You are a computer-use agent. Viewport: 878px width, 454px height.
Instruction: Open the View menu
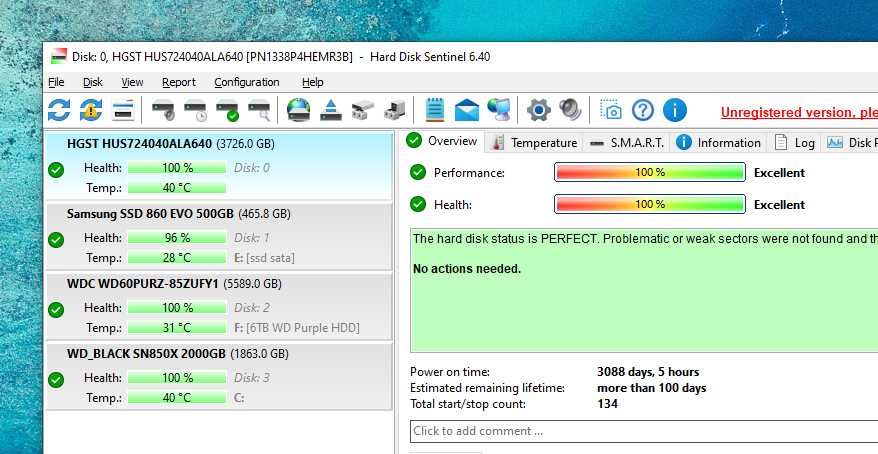pos(132,82)
